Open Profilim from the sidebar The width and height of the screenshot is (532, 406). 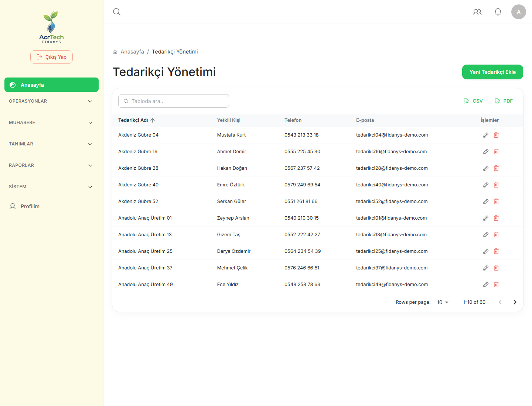tap(51, 206)
